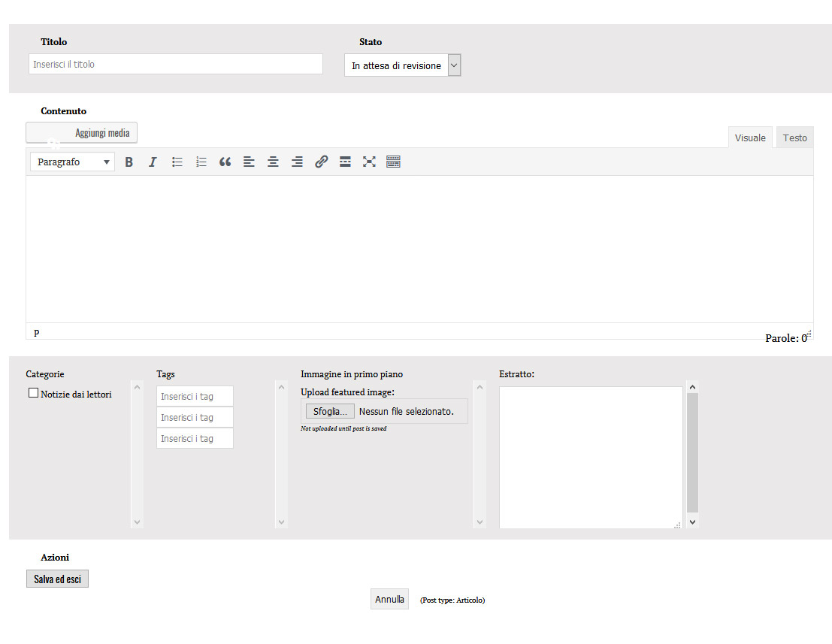The width and height of the screenshot is (832, 644).
Task: Expand the Paragrafo format dropdown
Action: [72, 162]
